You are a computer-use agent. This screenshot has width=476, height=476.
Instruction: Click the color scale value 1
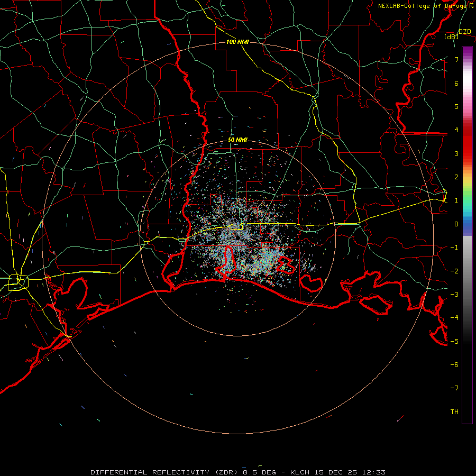click(456, 200)
